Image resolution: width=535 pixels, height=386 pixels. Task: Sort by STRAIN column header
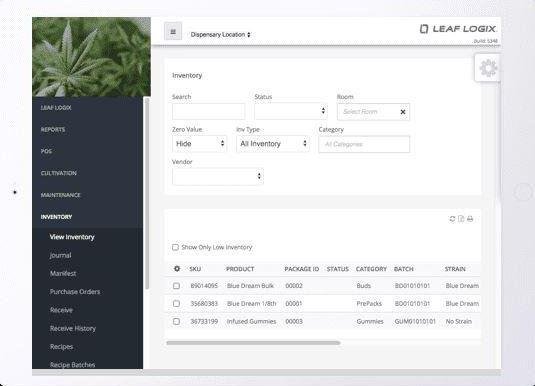point(455,269)
